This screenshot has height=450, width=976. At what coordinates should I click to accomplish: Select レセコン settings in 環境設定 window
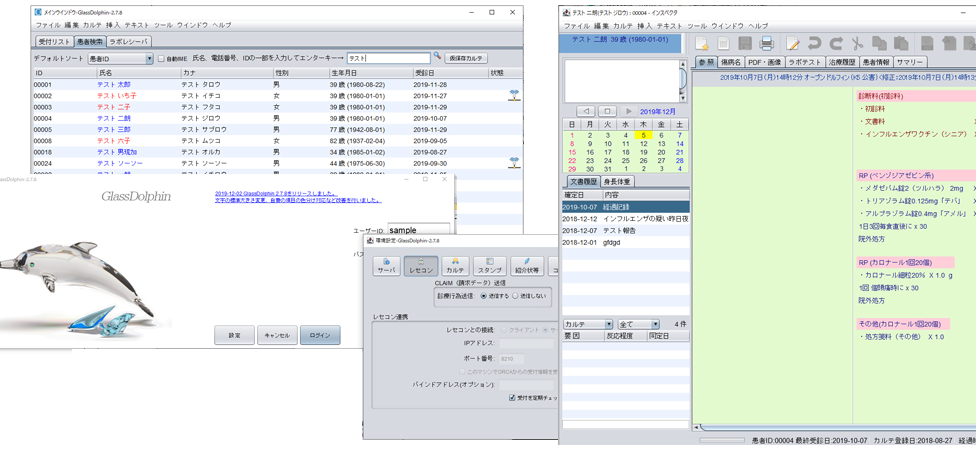click(421, 266)
